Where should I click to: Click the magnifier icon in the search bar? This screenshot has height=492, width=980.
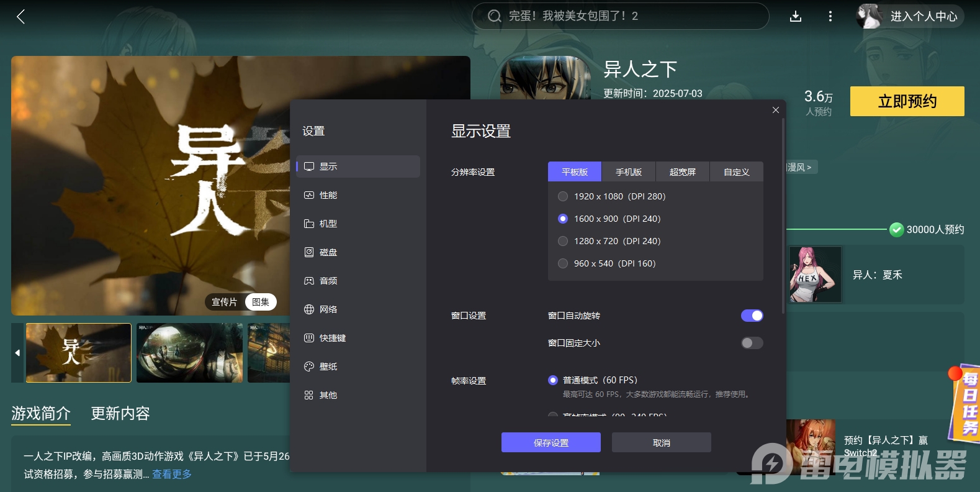pos(494,16)
